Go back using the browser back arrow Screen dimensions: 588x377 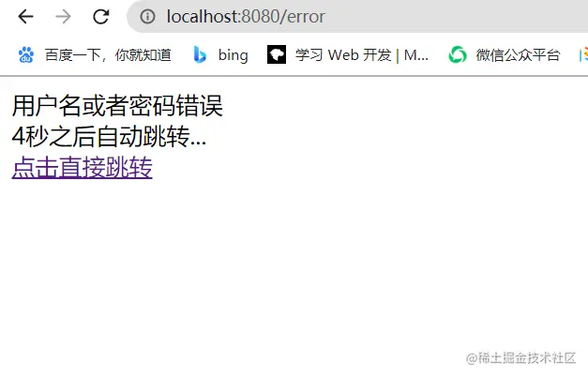click(x=26, y=17)
